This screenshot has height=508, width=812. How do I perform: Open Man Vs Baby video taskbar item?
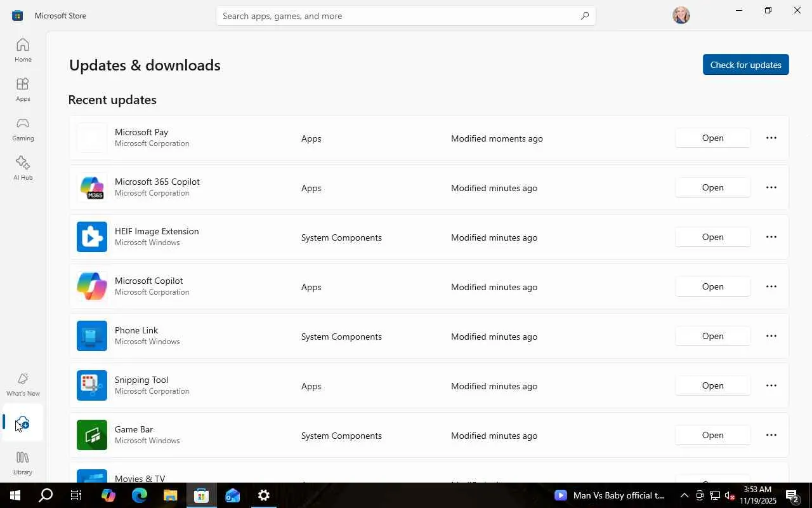(610, 495)
